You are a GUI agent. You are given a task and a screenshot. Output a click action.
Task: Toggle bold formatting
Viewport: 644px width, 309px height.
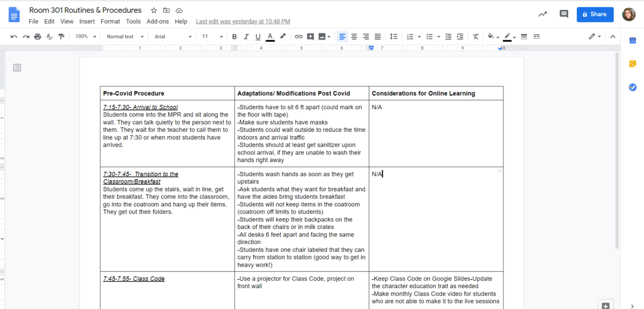(x=235, y=37)
